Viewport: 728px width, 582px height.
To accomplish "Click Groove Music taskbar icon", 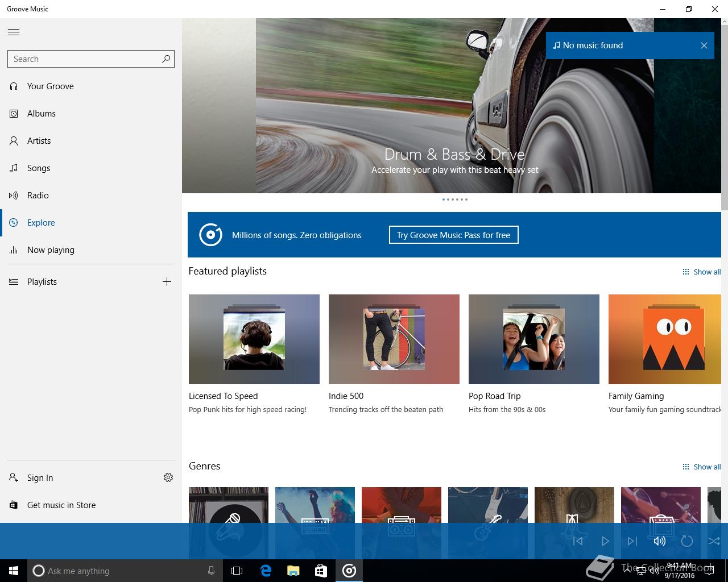I will pyautogui.click(x=349, y=571).
